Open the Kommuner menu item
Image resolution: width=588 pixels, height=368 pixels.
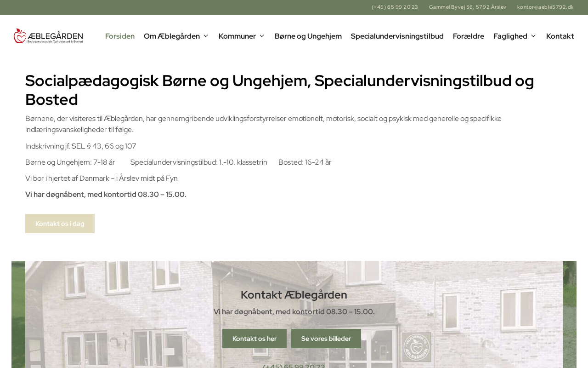237,36
